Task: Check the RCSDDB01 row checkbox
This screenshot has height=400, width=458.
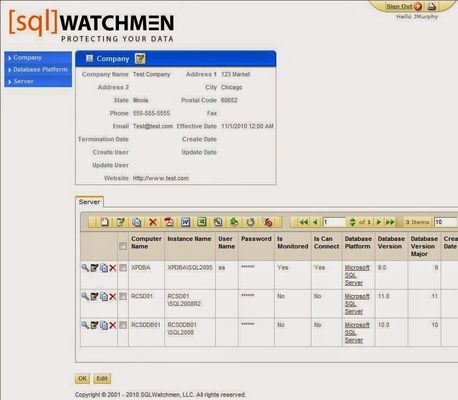Action: (x=123, y=325)
